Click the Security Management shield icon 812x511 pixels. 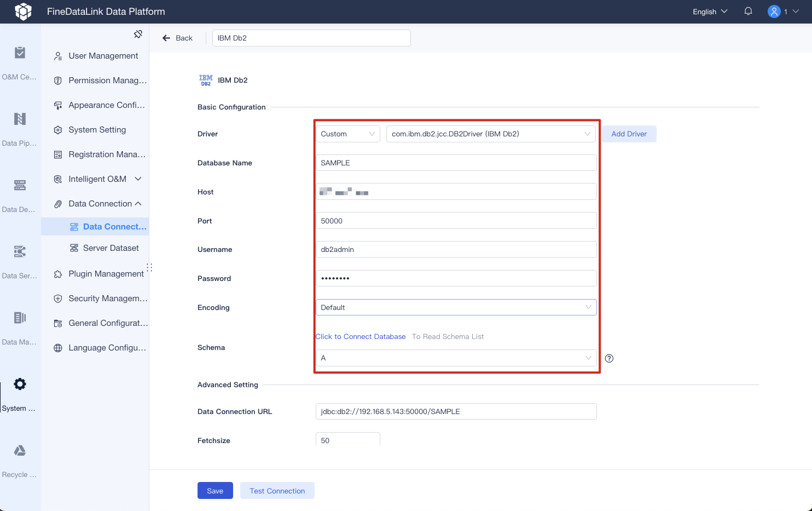[58, 298]
